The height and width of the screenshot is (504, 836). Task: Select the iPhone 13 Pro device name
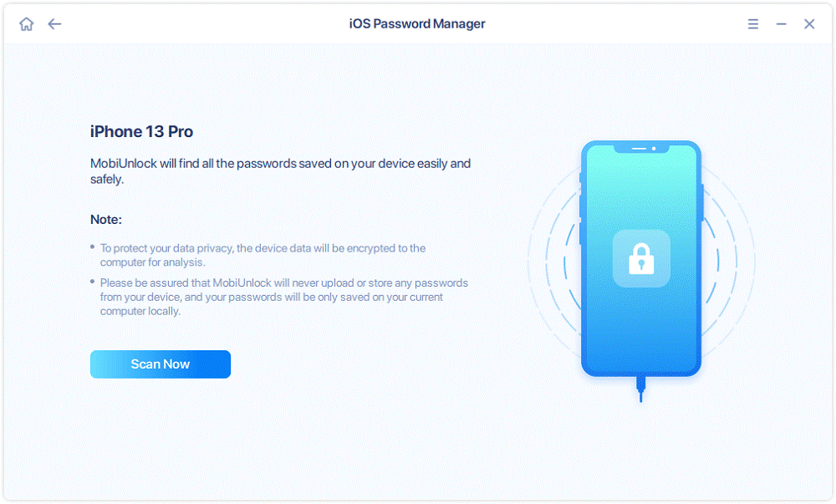(x=141, y=131)
